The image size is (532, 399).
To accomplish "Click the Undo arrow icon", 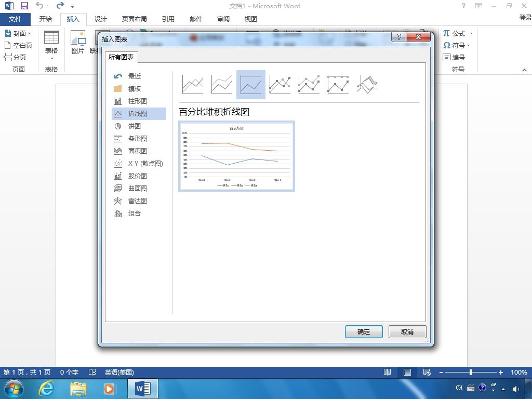I will coord(39,5).
